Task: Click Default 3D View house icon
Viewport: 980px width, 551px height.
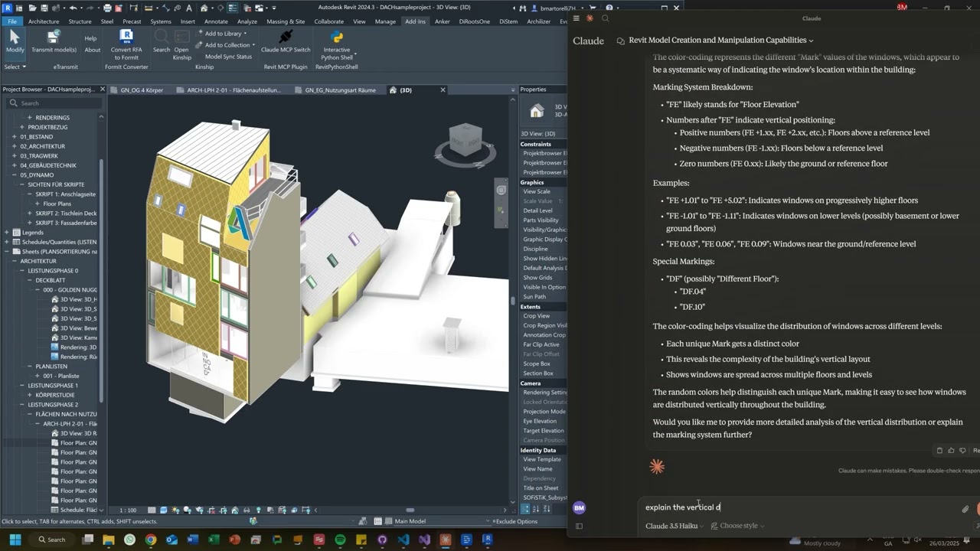Action: [204, 8]
